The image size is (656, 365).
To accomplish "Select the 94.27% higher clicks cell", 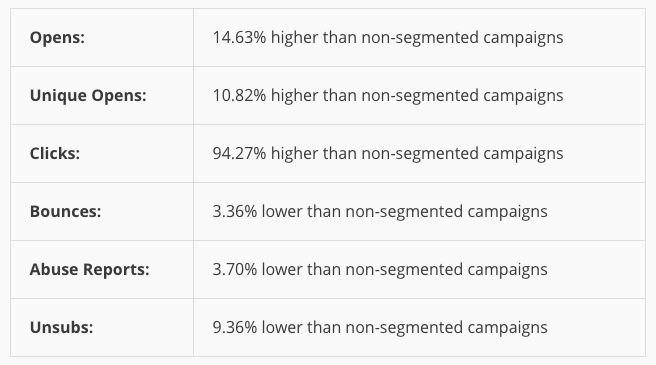I will click(419, 154).
